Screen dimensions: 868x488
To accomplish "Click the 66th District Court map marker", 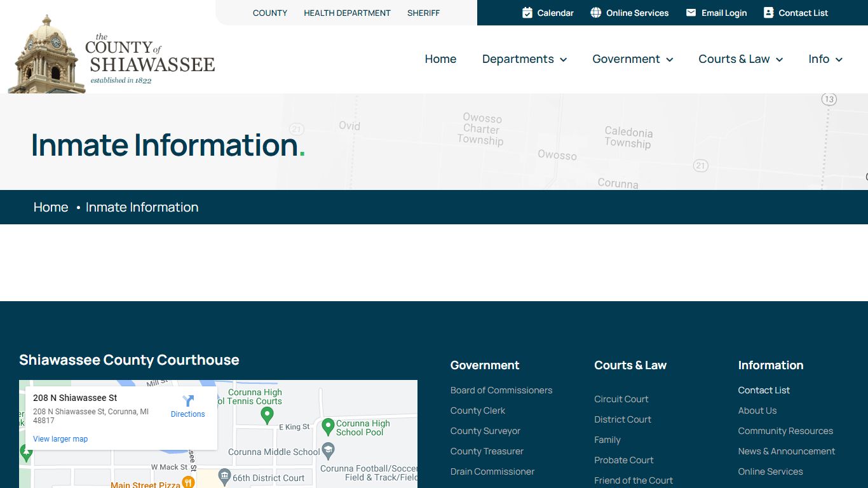I will 224,477.
